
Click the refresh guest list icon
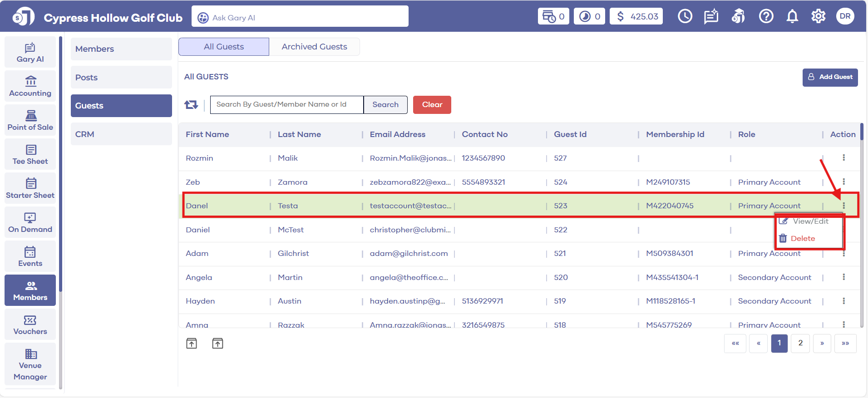191,105
